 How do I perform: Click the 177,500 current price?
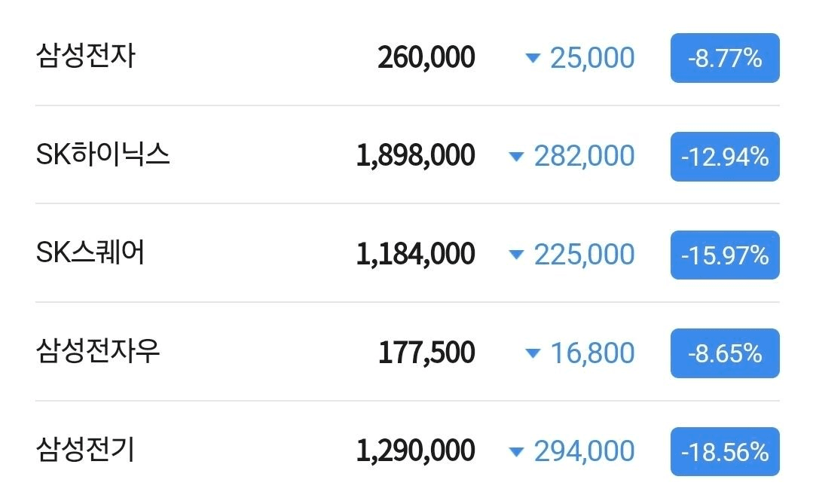[426, 353]
